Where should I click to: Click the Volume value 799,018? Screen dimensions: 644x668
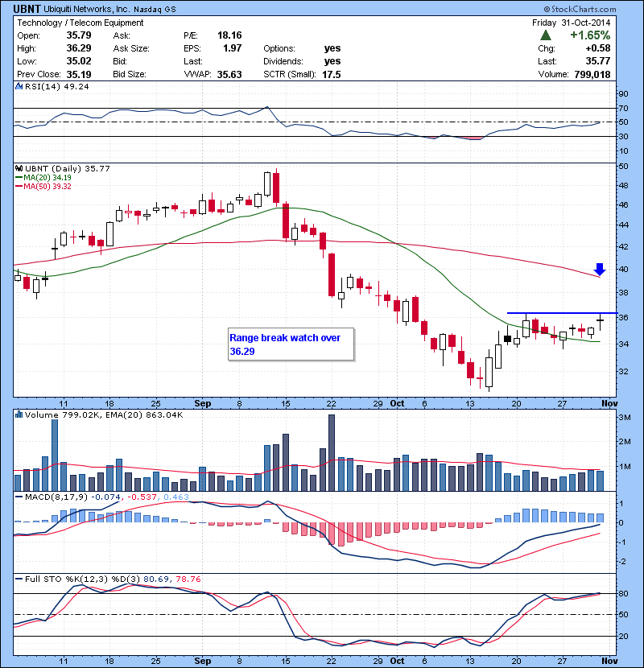592,75
